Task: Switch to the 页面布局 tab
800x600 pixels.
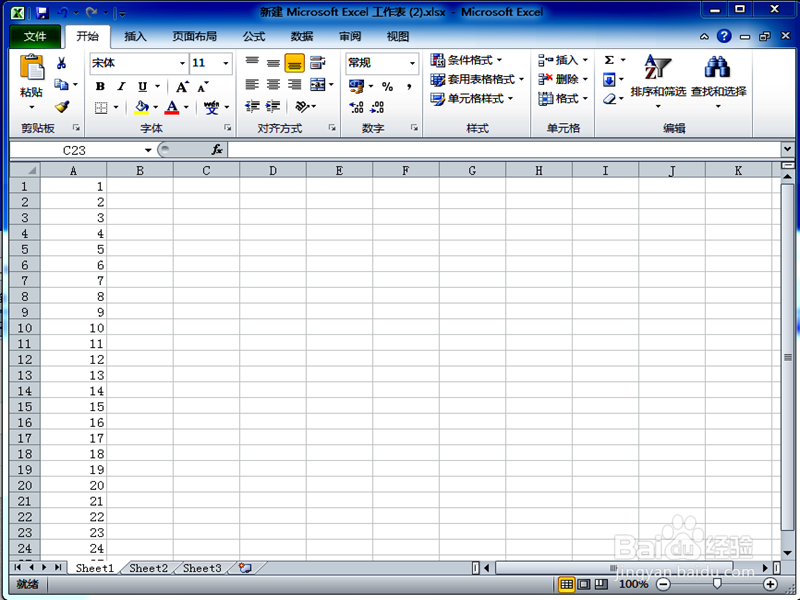Action: [x=194, y=37]
